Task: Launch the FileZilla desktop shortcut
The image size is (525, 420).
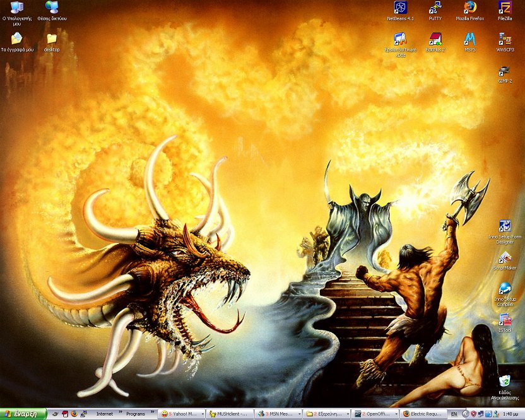Action: click(x=505, y=11)
